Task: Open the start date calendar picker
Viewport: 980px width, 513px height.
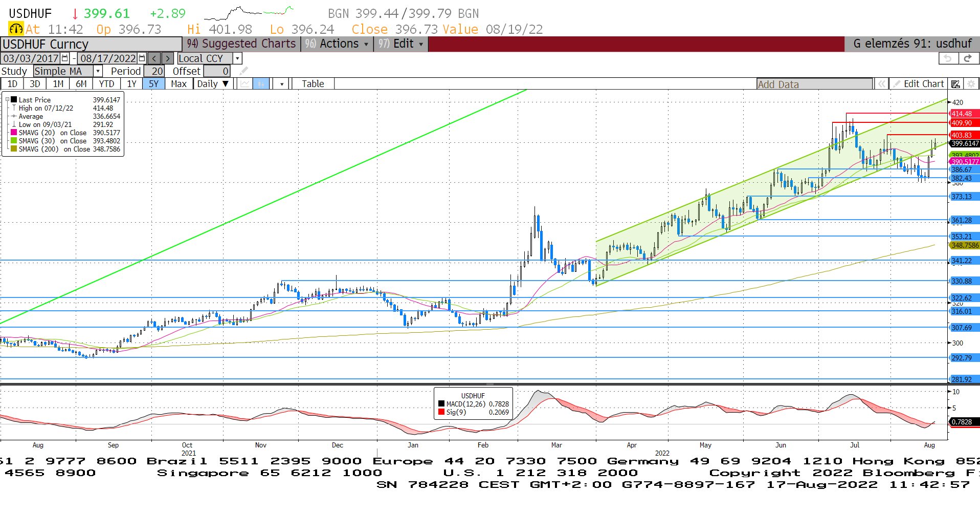Action: (x=65, y=58)
